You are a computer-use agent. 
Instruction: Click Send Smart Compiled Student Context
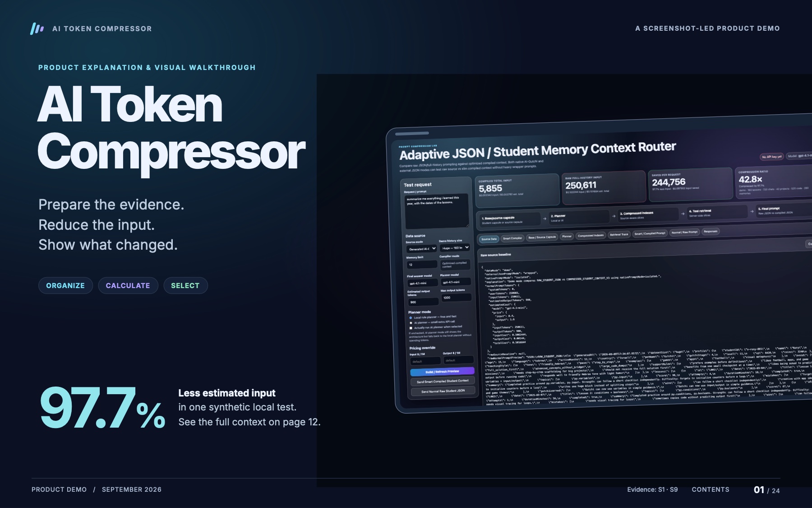(x=443, y=381)
